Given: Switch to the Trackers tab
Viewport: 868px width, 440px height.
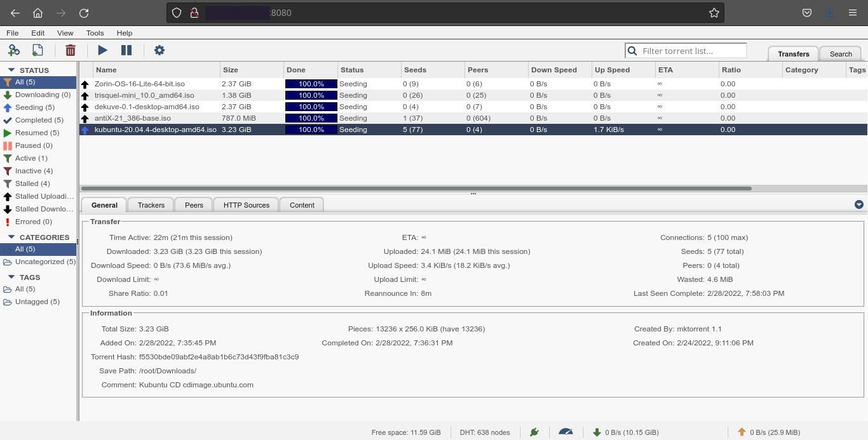Looking at the screenshot, I should [151, 205].
